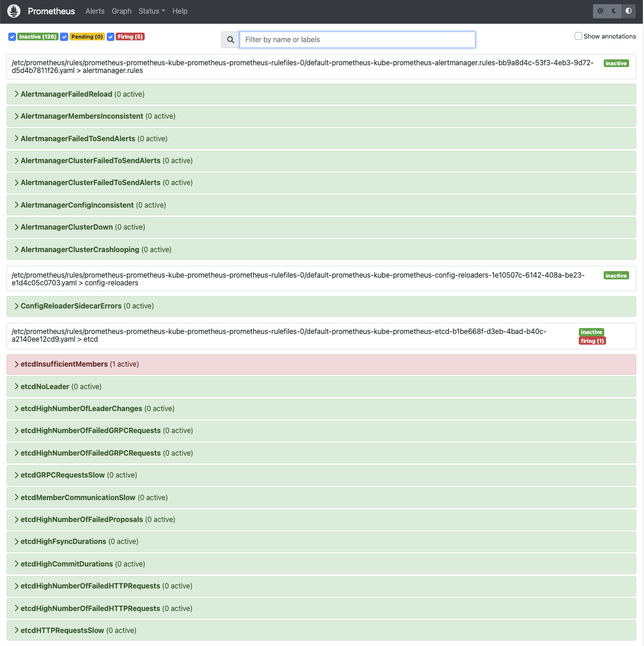
Task: Click the inactive badge on config-reloaders group
Action: (x=616, y=276)
